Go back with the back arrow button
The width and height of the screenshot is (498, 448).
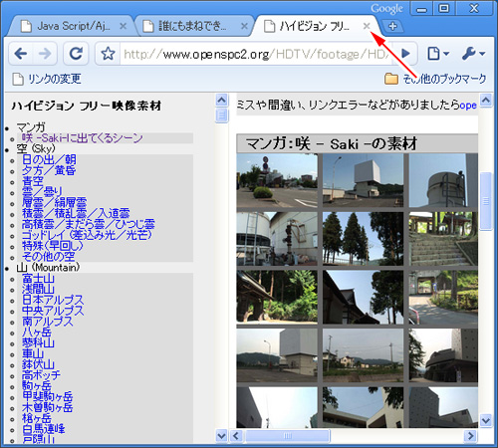(21, 53)
